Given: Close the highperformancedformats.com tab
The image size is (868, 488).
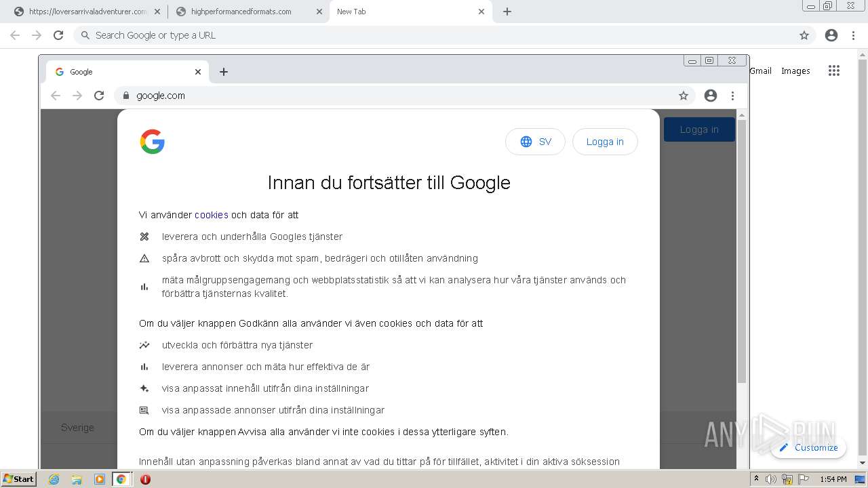Looking at the screenshot, I should pos(319,12).
